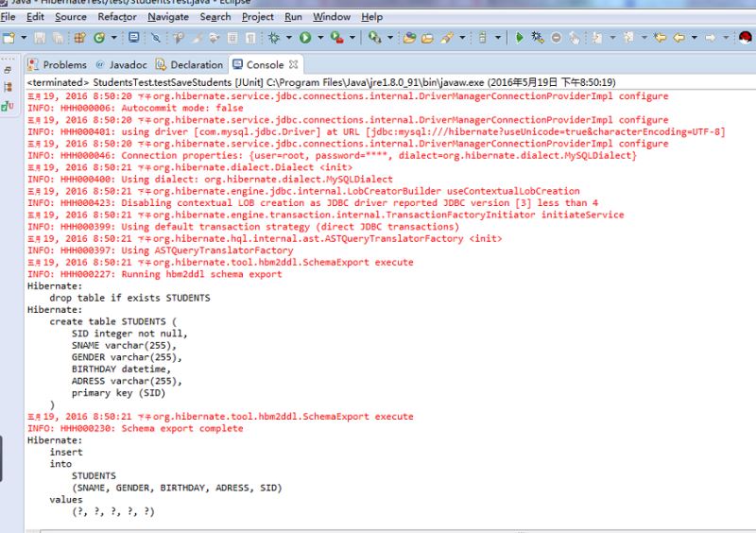Click the Open Console monitor toolbar icon
The image size is (756, 533).
pyautogui.click(x=133, y=38)
